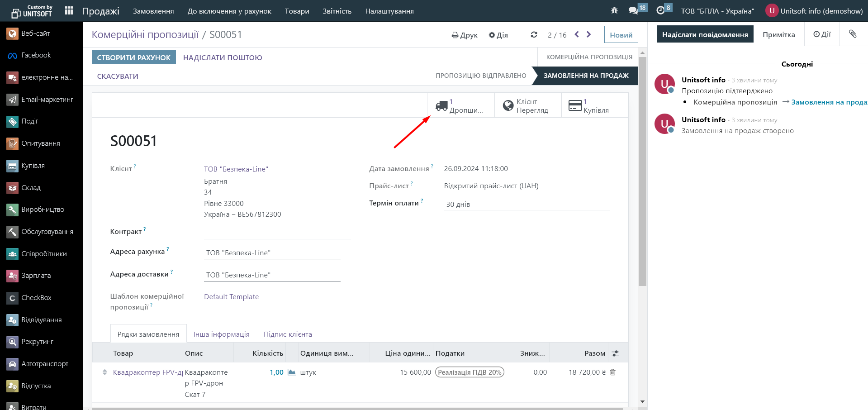
Task: Click the debug bug icon in top bar
Action: click(x=614, y=10)
